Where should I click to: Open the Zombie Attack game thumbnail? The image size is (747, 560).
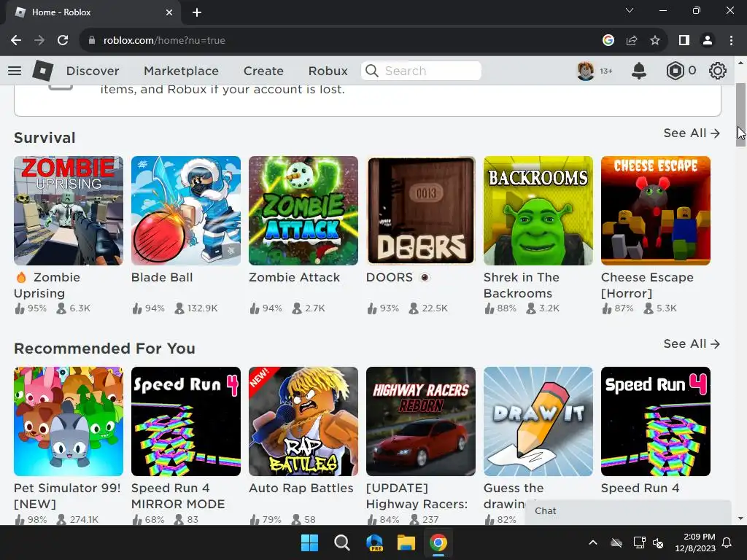[x=303, y=211]
